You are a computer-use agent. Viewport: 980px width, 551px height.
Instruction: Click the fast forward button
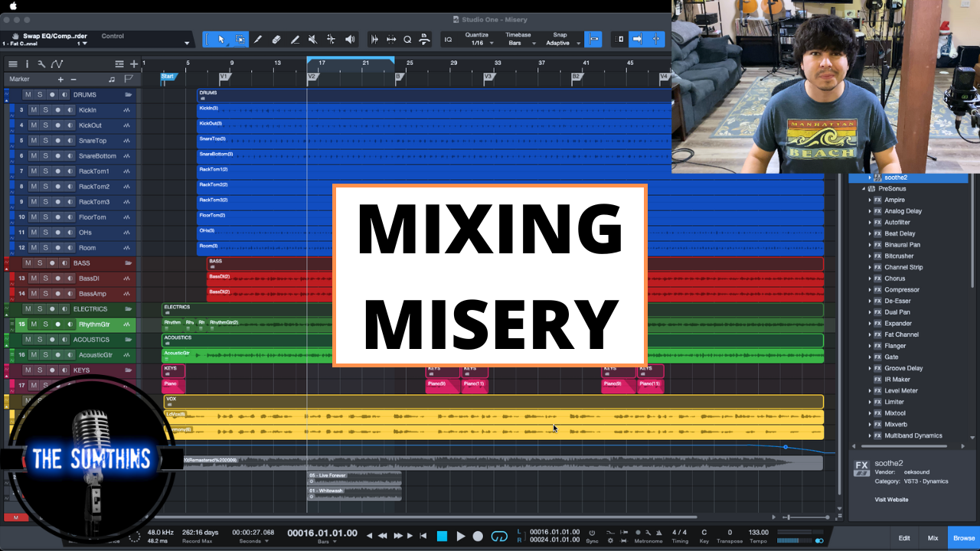tap(397, 536)
